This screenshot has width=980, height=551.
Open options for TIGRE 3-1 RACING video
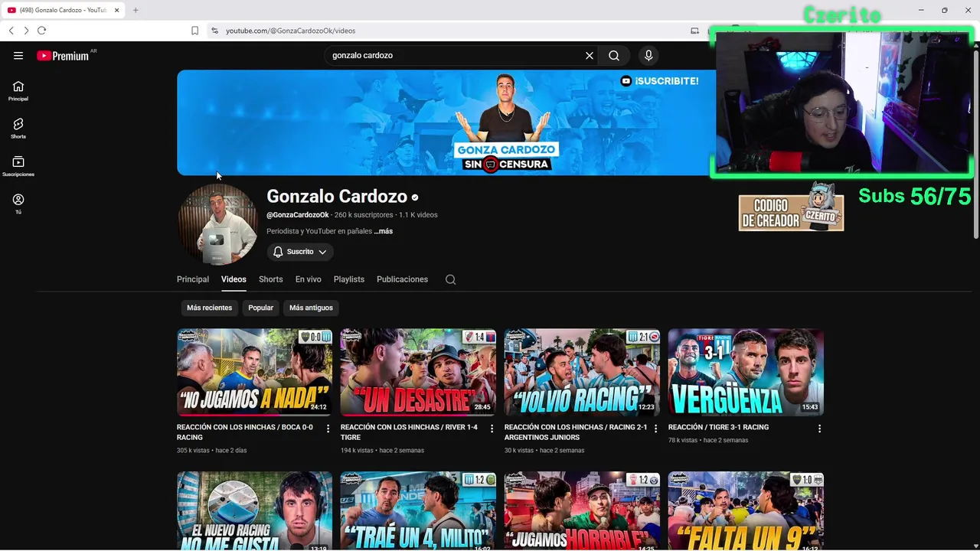coord(819,429)
